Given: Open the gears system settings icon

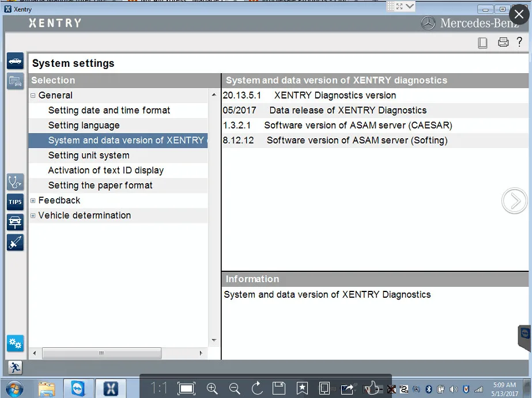Looking at the screenshot, I should point(15,343).
